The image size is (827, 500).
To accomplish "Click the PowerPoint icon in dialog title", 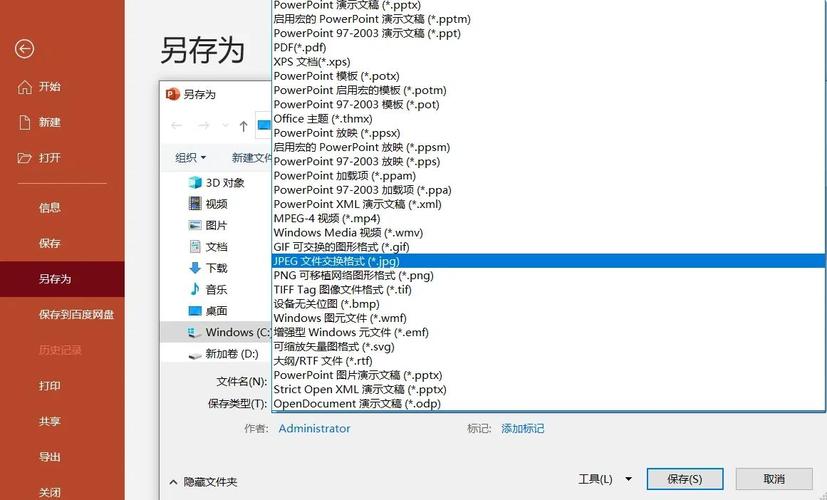I will (172, 94).
